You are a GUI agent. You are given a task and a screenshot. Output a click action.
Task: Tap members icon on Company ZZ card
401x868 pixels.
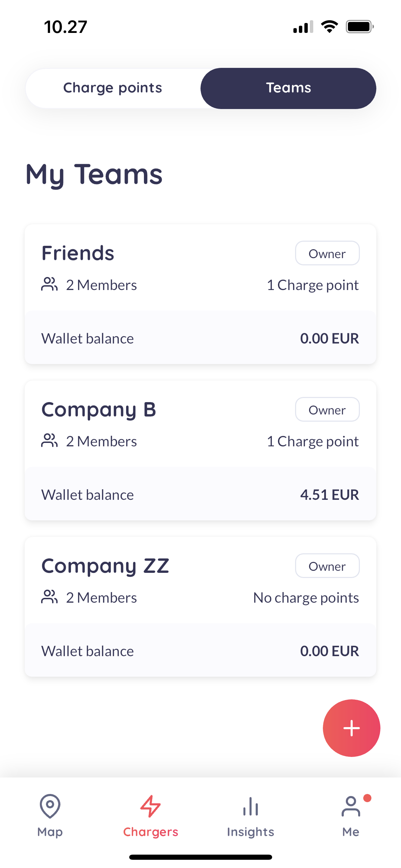point(49,597)
